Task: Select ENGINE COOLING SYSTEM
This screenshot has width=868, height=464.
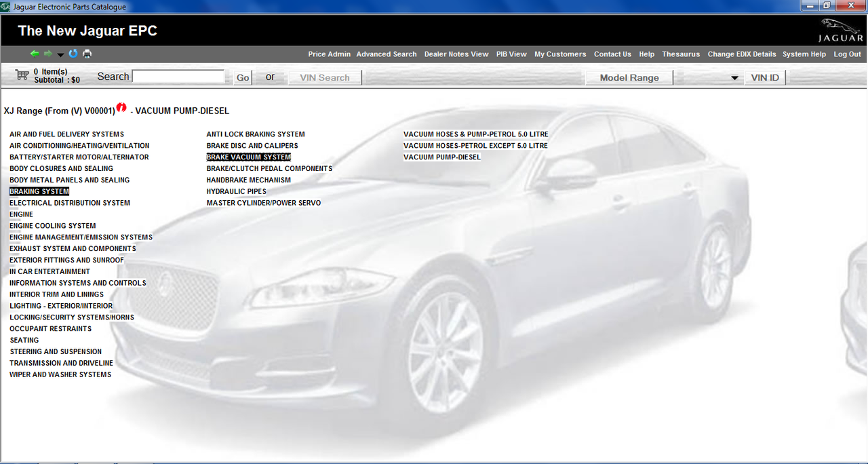Action: coord(53,226)
